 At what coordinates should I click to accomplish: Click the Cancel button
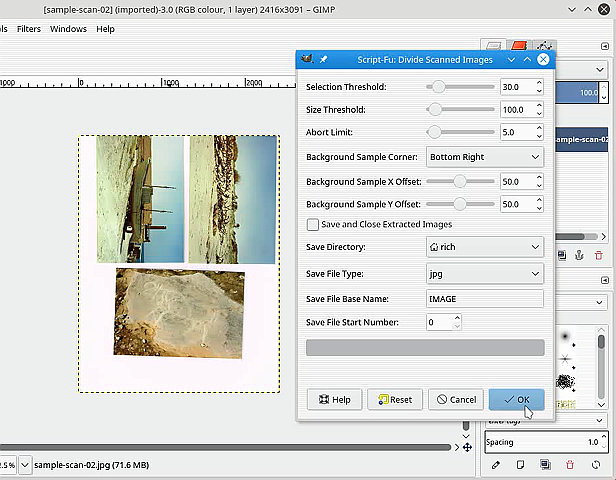[x=455, y=399]
